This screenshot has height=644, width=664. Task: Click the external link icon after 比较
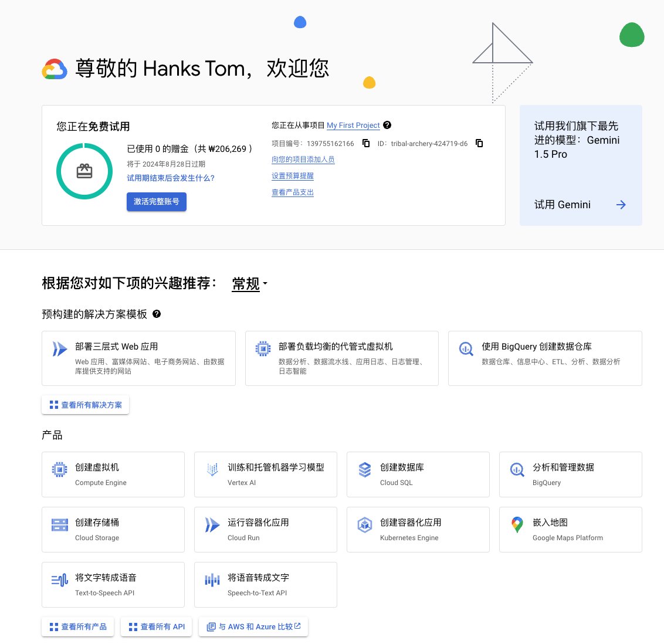[x=297, y=626]
